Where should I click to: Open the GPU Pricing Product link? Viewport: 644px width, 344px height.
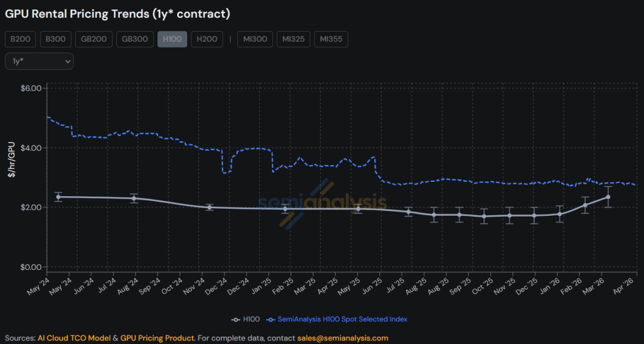point(157,338)
